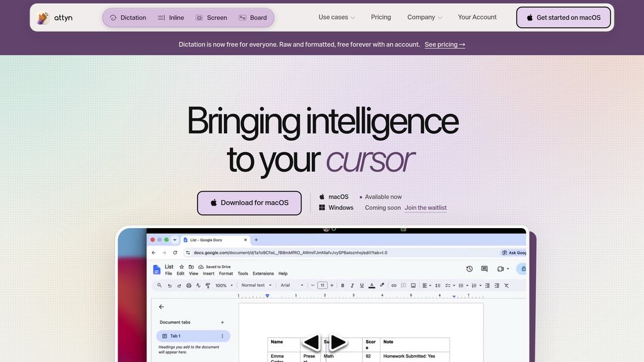Open the Screen product tab
Image resolution: width=644 pixels, height=362 pixels.
(x=211, y=18)
